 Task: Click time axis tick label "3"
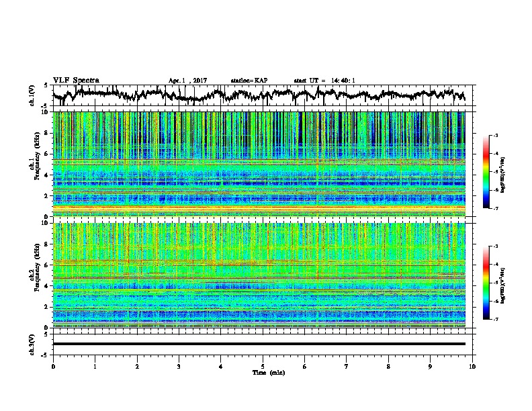[x=179, y=367]
